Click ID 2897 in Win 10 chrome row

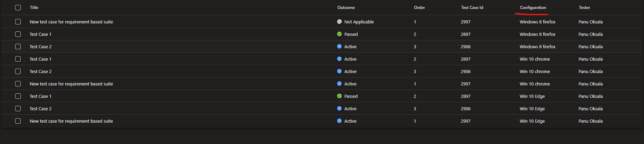tap(466, 59)
